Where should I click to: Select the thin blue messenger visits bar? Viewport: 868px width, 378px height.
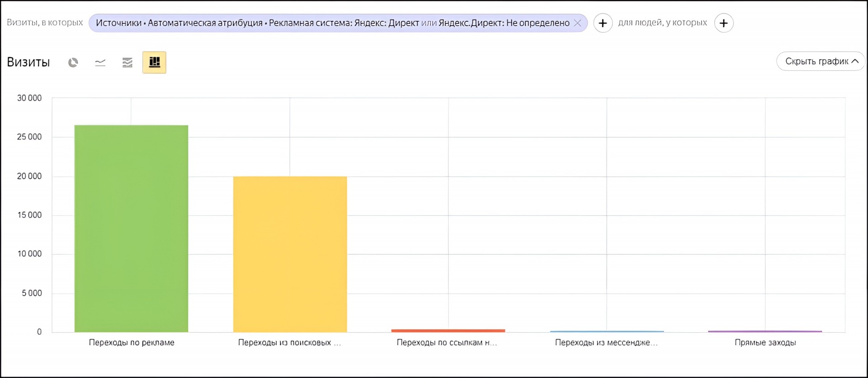(607, 331)
